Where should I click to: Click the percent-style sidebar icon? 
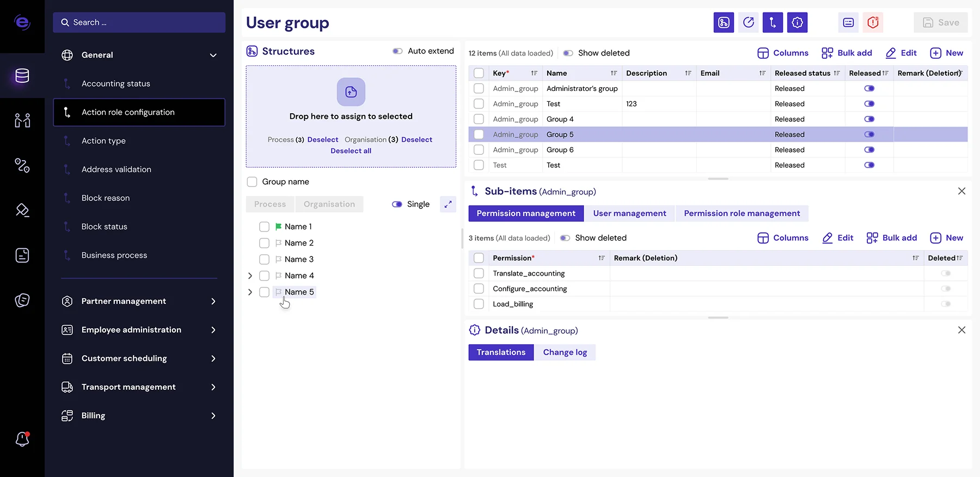pos(22,165)
